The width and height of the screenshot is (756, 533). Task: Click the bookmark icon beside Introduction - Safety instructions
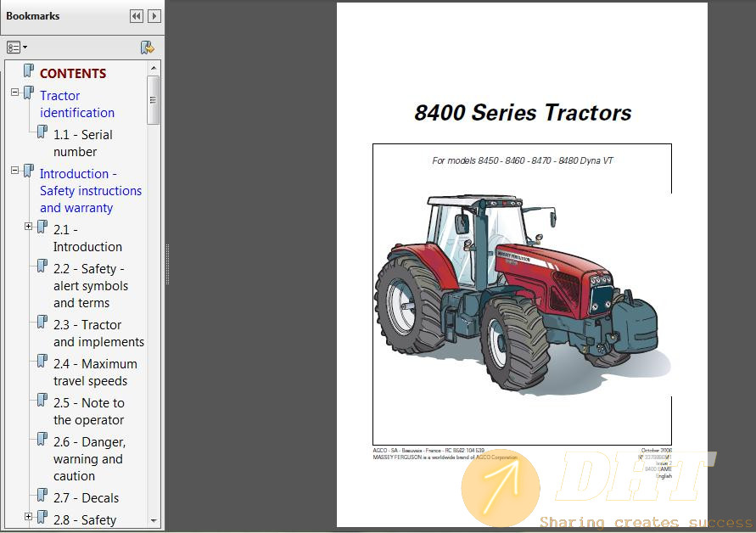[29, 171]
